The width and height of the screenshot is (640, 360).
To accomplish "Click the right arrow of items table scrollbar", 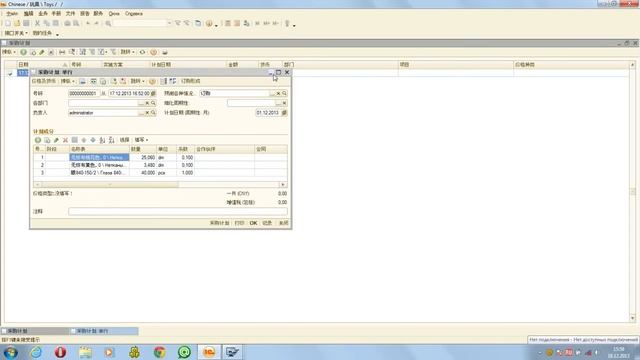I will click(283, 184).
